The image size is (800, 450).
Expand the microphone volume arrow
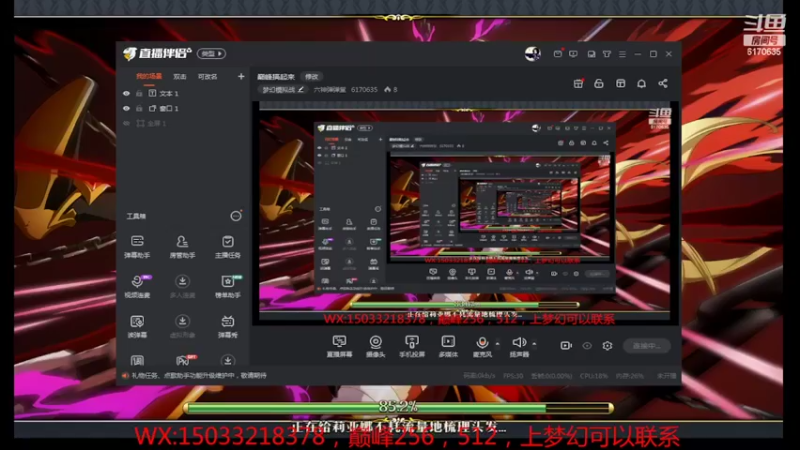coord(497,343)
